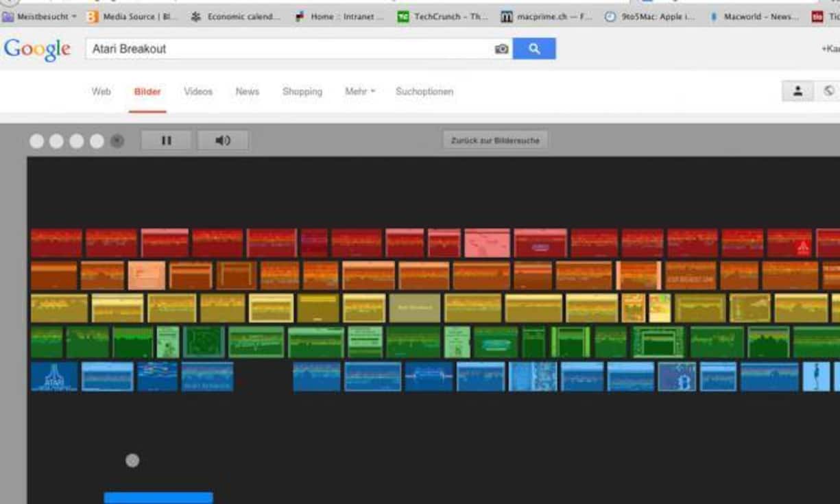This screenshot has height=504, width=840.
Task: Select the Shopping tab
Action: coord(302,91)
